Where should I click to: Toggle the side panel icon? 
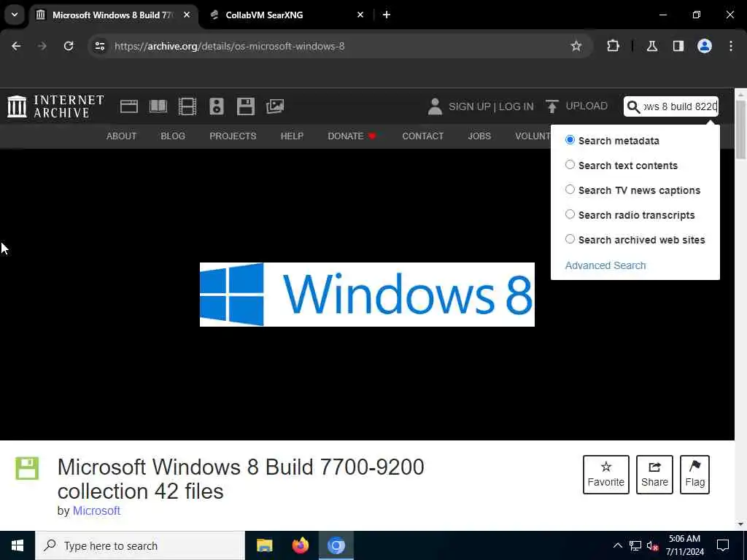(678, 46)
